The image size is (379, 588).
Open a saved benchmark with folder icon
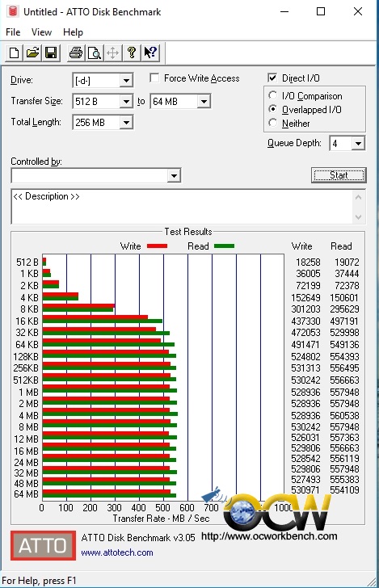point(32,52)
